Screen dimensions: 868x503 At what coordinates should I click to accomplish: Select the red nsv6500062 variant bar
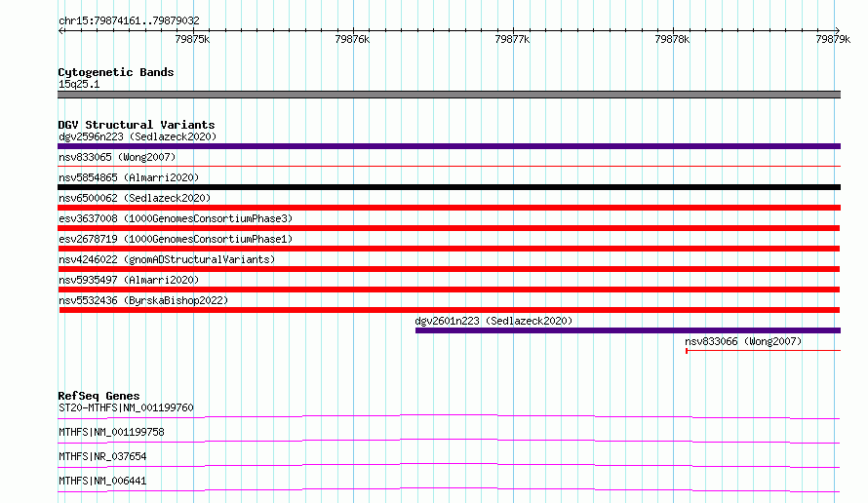449,208
